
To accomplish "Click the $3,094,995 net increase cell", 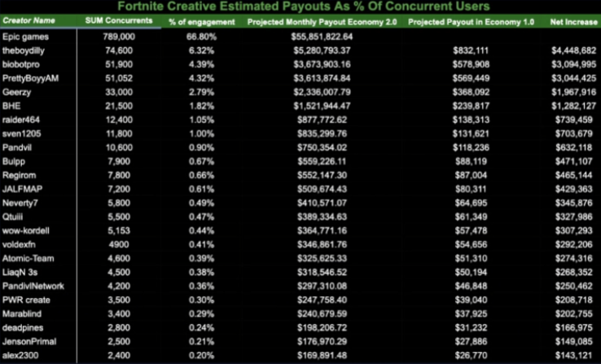I will [574, 64].
